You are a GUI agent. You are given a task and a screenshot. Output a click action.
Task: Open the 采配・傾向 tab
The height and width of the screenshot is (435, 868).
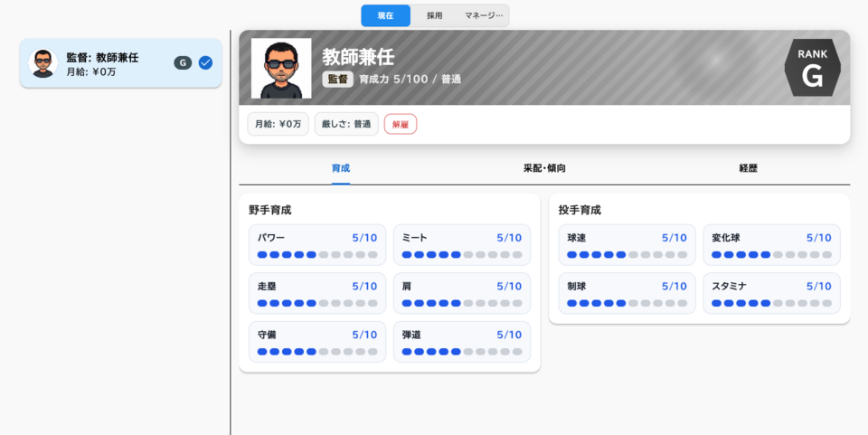(544, 168)
